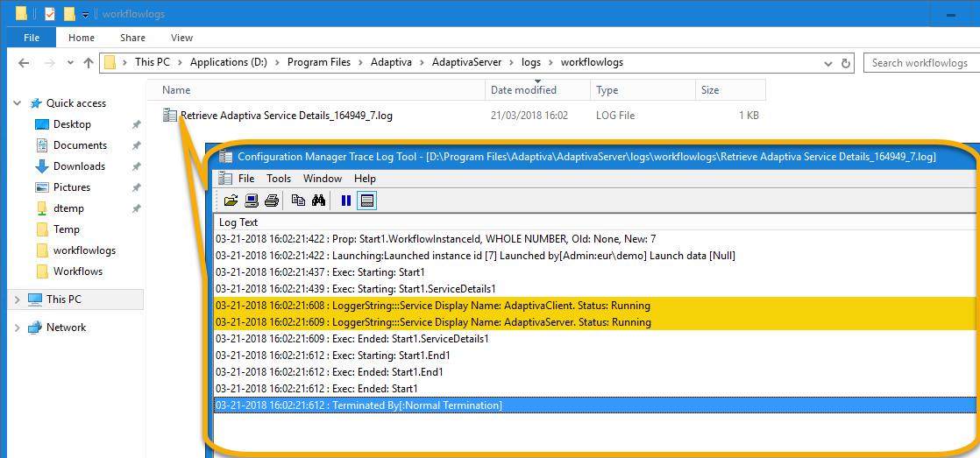The height and width of the screenshot is (458, 980).
Task: Sort files by the Name column header
Action: [316, 90]
